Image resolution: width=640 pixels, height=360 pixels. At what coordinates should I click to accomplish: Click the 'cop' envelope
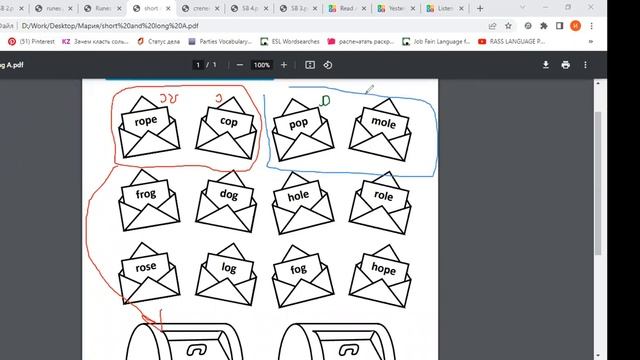[226, 128]
